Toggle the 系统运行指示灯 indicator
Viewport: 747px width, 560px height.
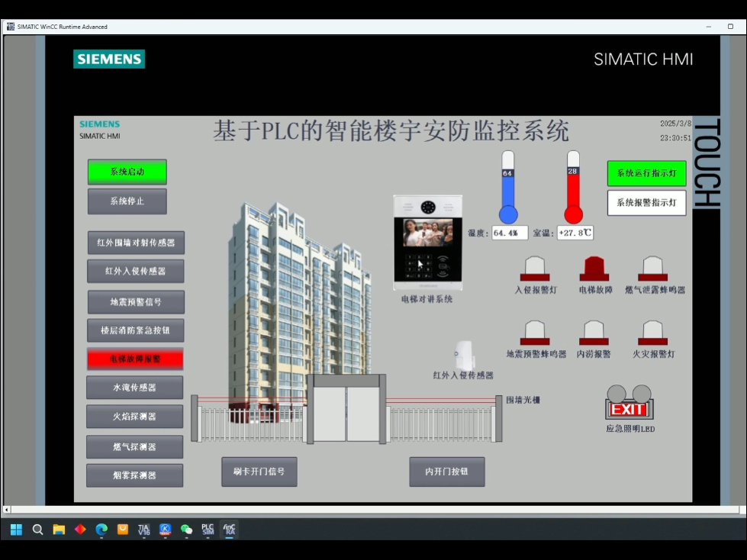646,173
